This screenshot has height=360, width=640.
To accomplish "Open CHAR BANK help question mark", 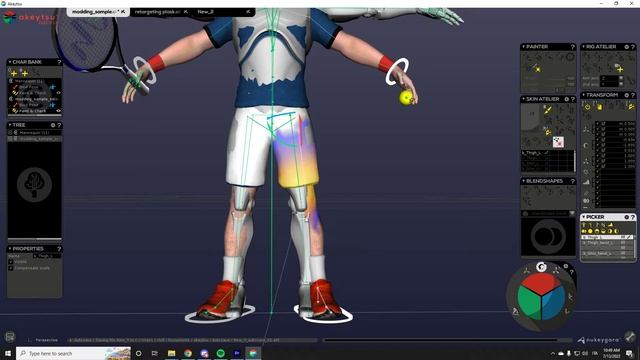I will coord(59,62).
